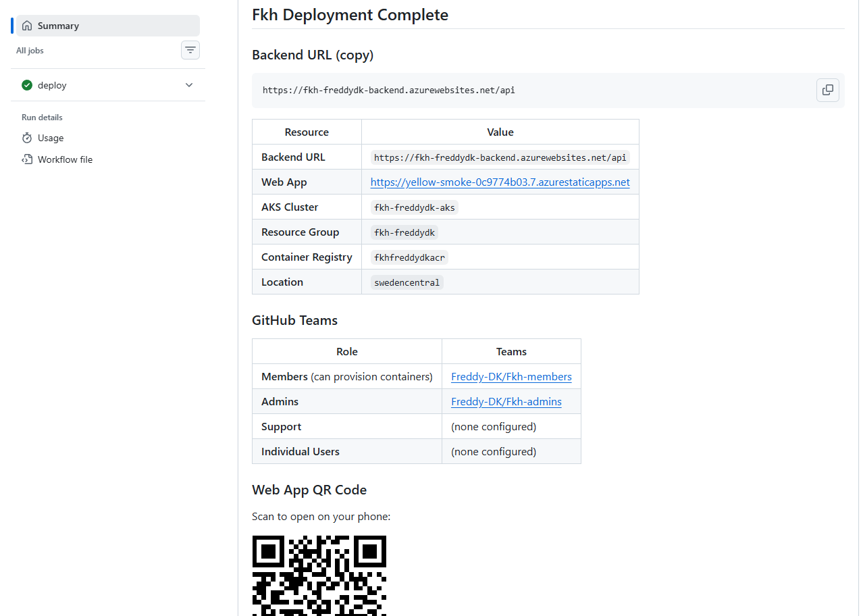Click the Teams column header

point(511,352)
